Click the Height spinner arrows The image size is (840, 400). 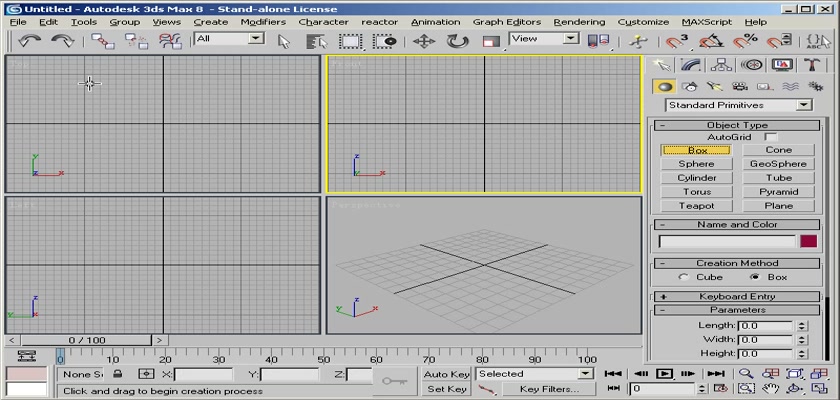pos(801,353)
